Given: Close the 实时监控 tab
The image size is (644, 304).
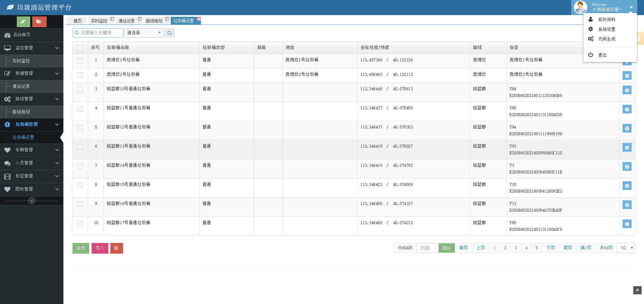Looking at the screenshot, I should (112, 19).
